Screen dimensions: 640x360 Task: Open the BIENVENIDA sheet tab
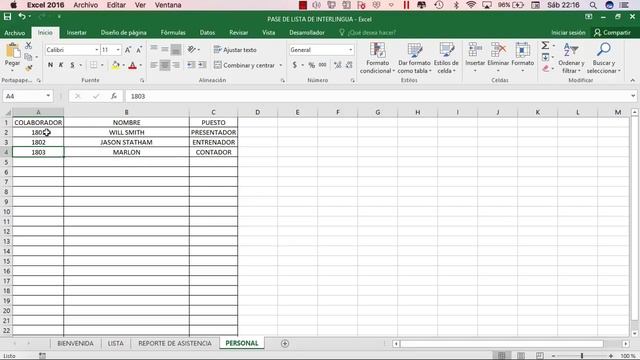click(75, 343)
